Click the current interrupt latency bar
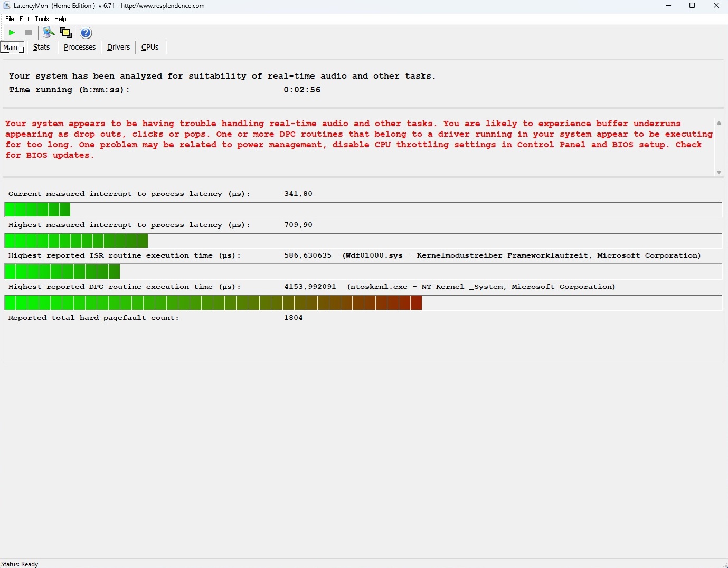 [x=363, y=210]
